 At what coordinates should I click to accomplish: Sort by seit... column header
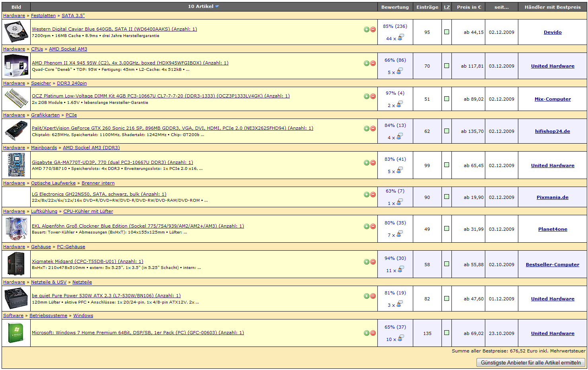coord(502,7)
